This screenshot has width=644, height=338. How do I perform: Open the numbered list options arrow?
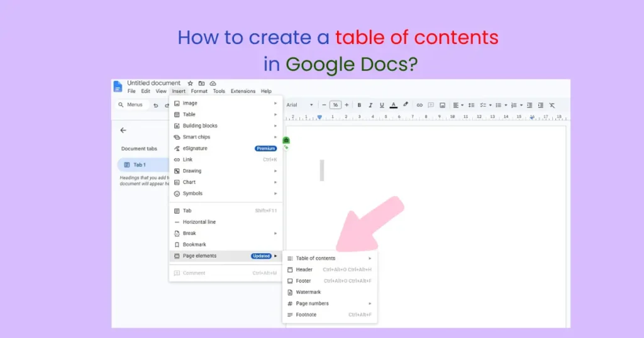tap(521, 106)
